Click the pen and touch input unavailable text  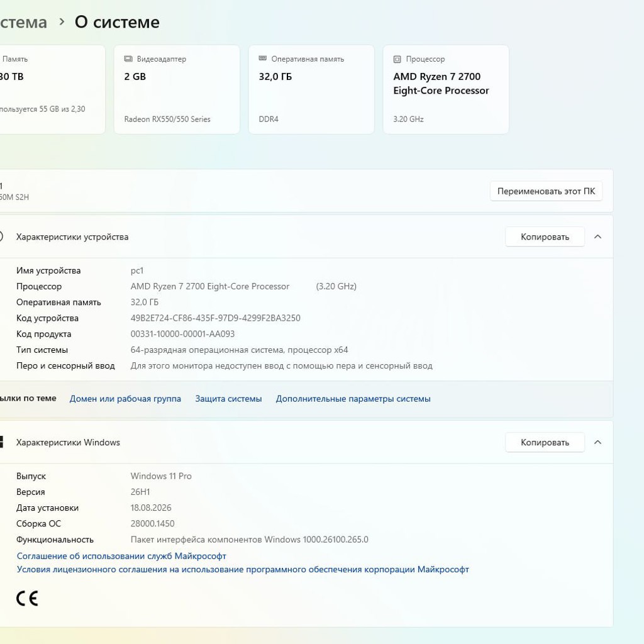pyautogui.click(x=281, y=365)
